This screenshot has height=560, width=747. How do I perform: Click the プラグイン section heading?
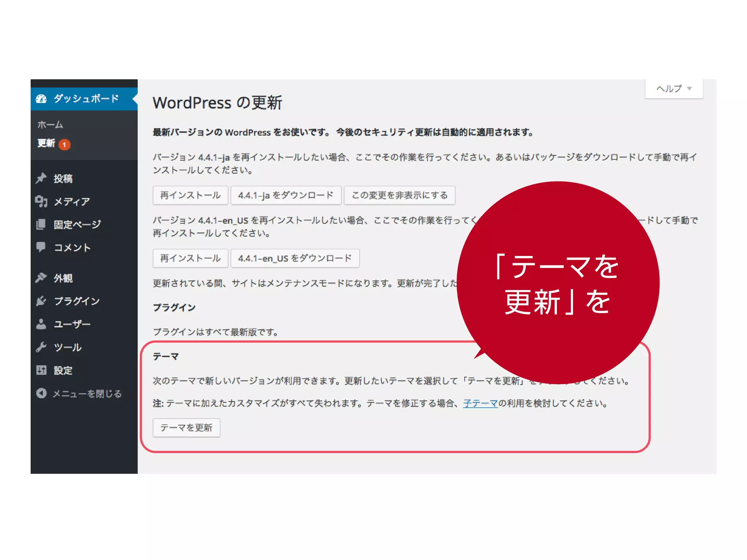(x=174, y=307)
